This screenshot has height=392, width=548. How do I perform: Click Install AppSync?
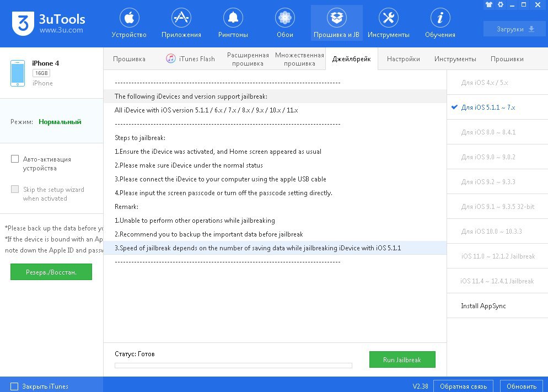498,305
